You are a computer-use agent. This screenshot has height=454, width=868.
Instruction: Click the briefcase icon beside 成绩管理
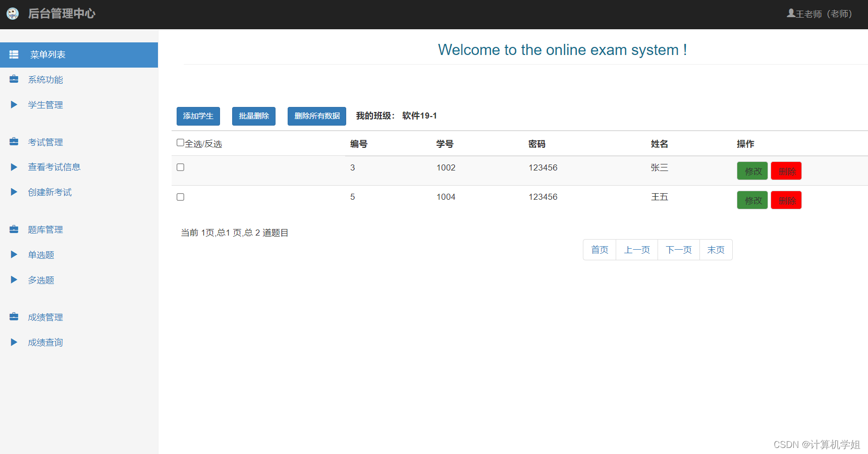(14, 317)
